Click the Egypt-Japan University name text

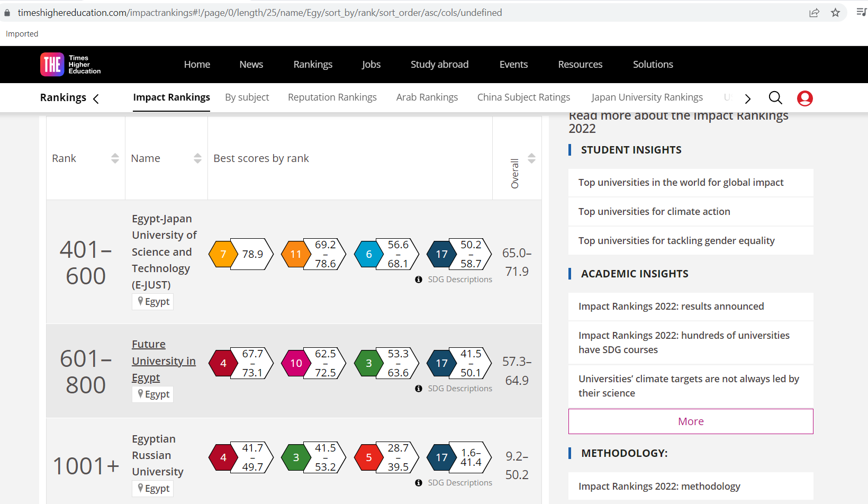(164, 252)
